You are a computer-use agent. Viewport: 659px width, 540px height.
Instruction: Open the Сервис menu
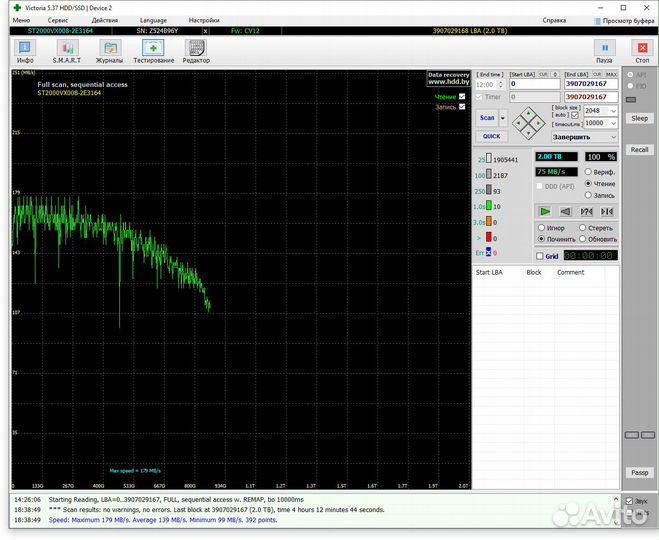click(58, 20)
